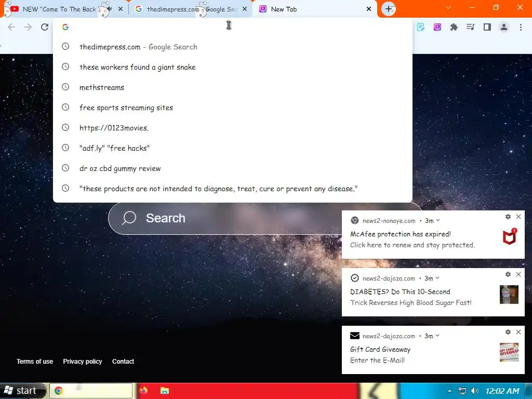Go forward using the forward arrow
The image size is (532, 399).
point(28,27)
